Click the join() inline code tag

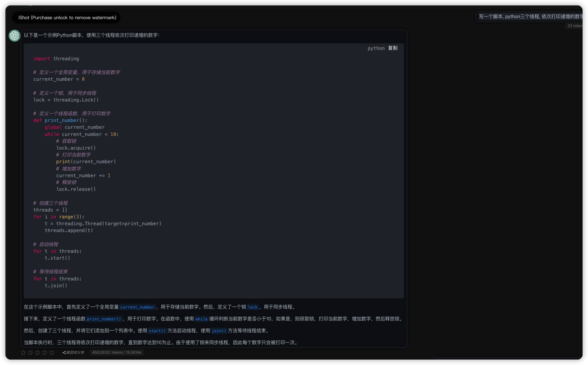point(219,331)
